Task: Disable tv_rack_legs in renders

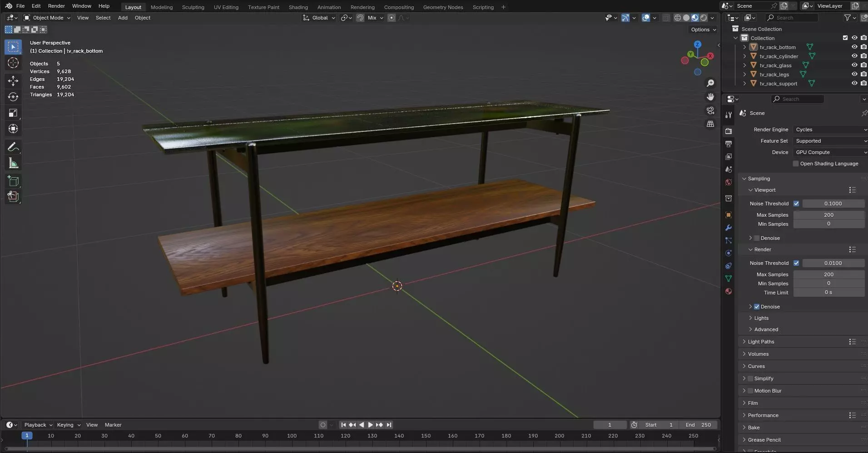Action: tap(863, 74)
